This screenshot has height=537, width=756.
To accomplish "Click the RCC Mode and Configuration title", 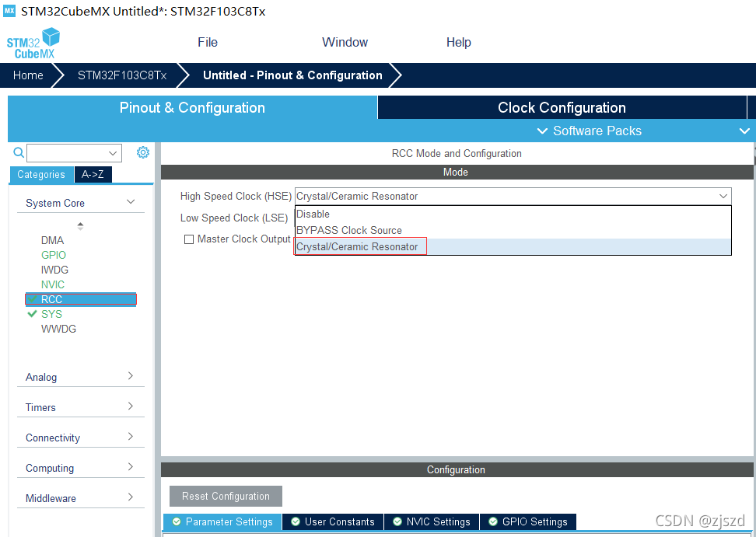I will (457, 154).
